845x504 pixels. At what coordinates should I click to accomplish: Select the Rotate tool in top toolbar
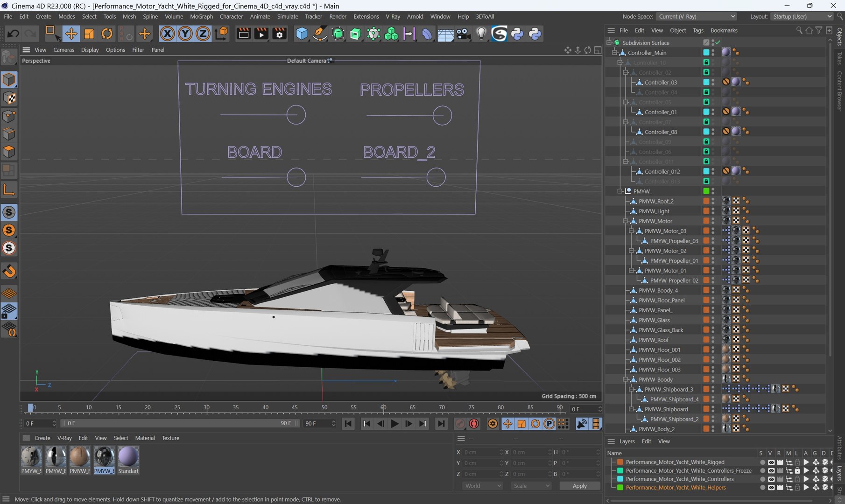tap(107, 34)
